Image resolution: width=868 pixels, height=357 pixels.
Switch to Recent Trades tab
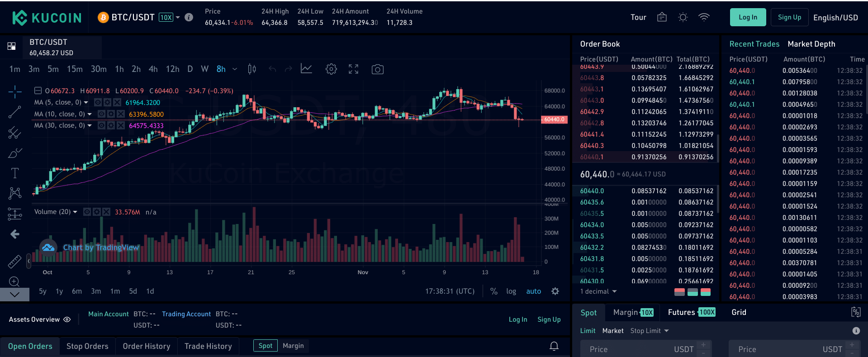click(754, 44)
